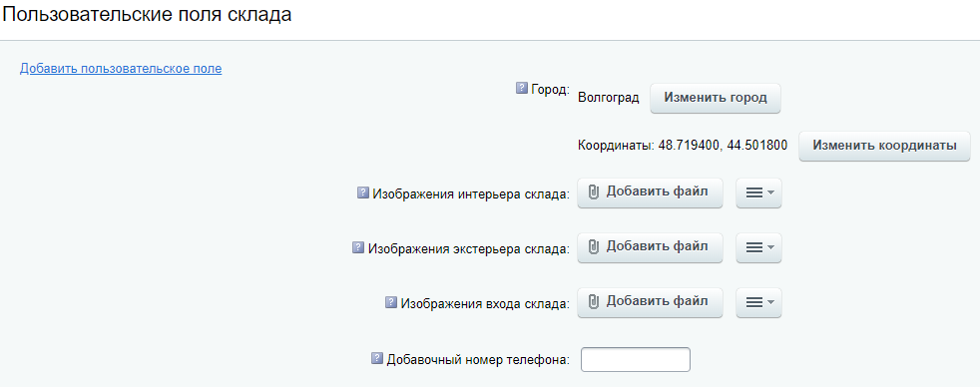Screen dimensions: 980x387
Task: Open help icon for Изображения интерьера склада
Action: click(363, 193)
